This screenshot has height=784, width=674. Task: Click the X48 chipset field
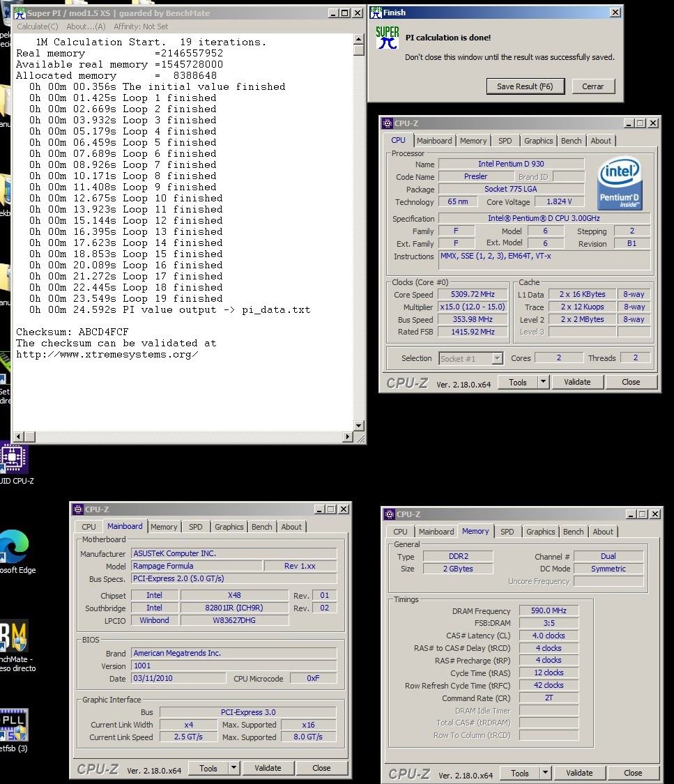point(234,595)
